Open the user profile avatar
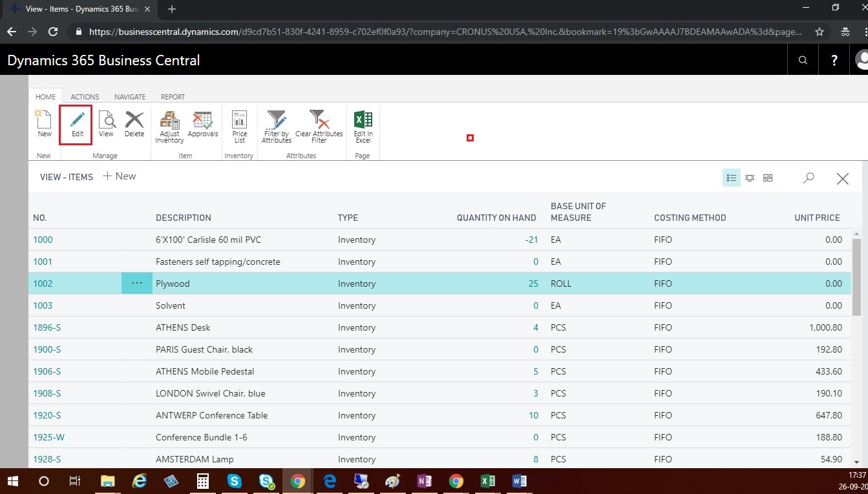868x494 pixels. tap(862, 60)
